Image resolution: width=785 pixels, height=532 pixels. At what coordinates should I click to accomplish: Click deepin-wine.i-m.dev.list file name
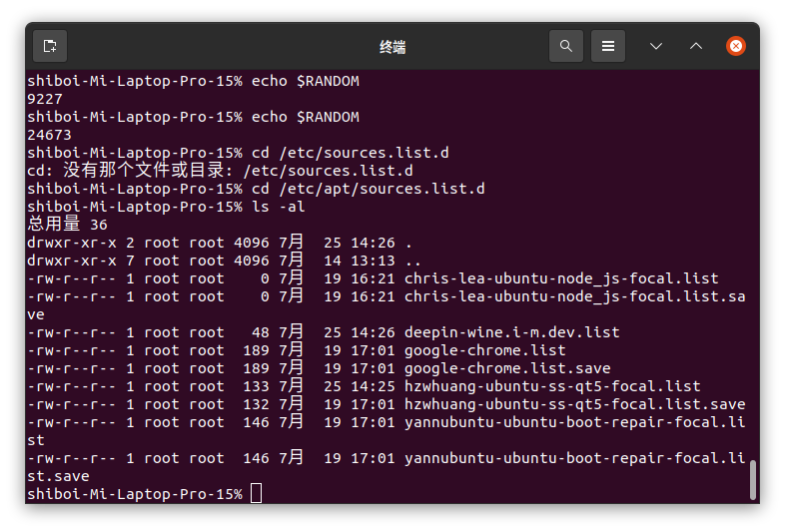pyautogui.click(x=512, y=332)
